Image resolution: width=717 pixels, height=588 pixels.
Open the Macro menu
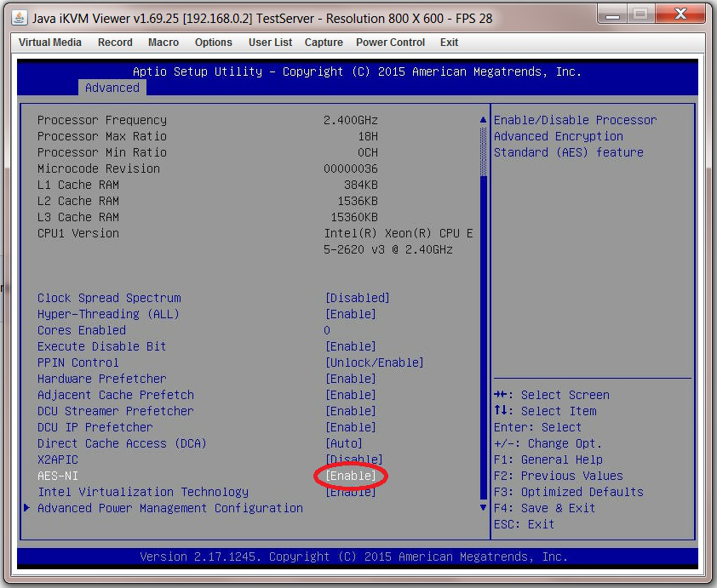(x=163, y=42)
